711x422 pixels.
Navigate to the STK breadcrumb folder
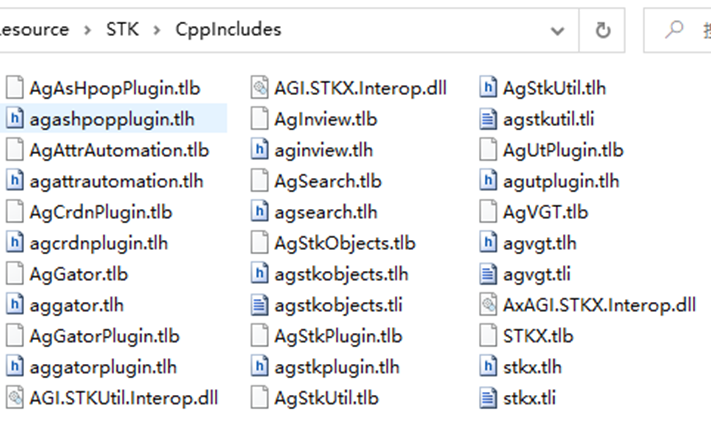click(x=123, y=30)
